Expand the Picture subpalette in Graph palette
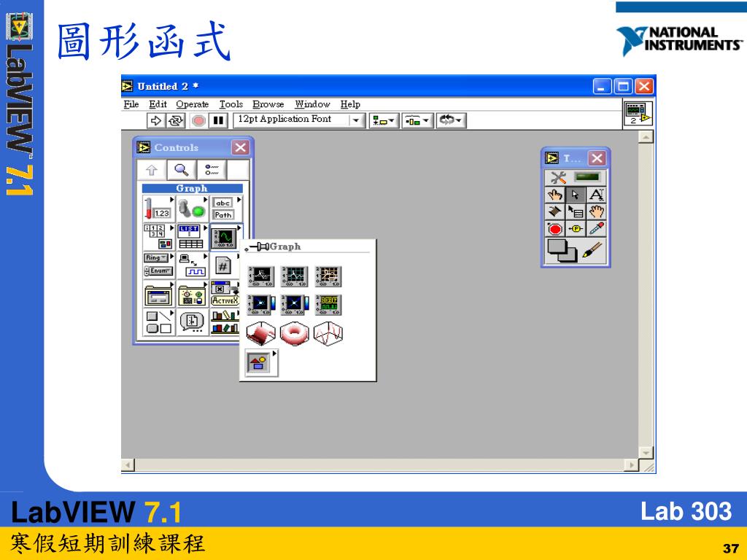Screen dimensions: 747x560 click(261, 363)
